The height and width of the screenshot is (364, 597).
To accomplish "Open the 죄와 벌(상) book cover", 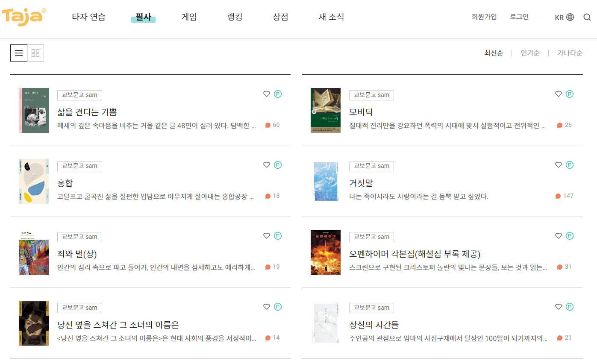I will coord(34,252).
